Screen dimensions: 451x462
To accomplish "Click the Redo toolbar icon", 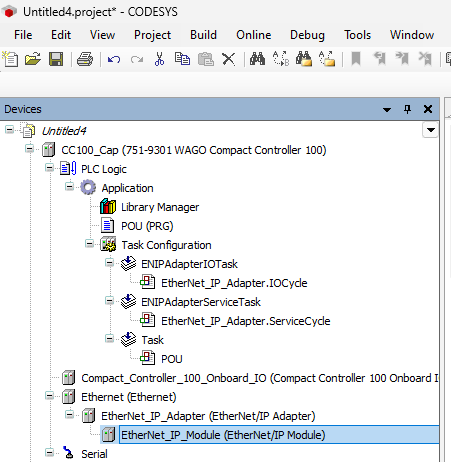I will click(x=137, y=60).
